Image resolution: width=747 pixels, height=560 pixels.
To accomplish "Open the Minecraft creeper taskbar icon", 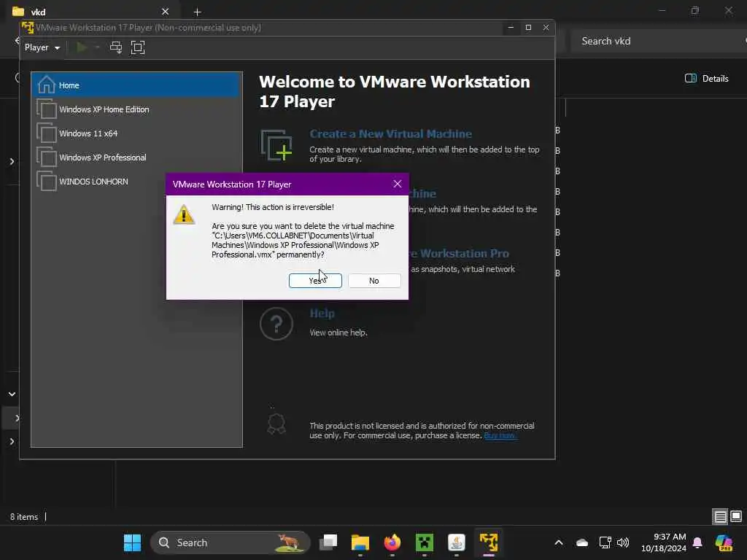I will [x=424, y=542].
